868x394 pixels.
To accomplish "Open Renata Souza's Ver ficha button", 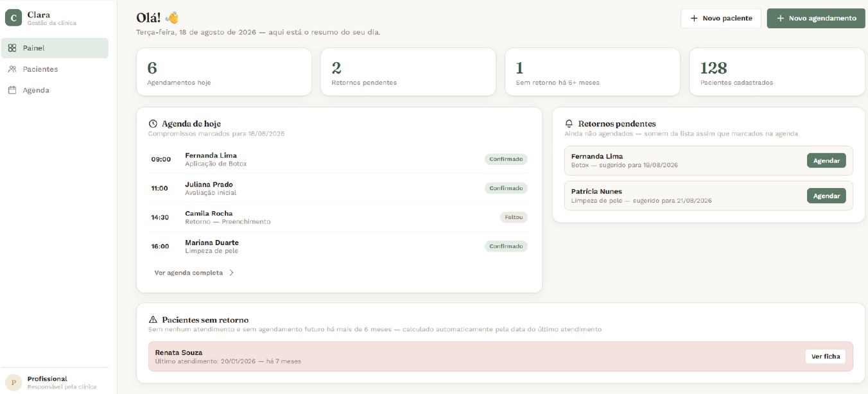I will pos(826,356).
